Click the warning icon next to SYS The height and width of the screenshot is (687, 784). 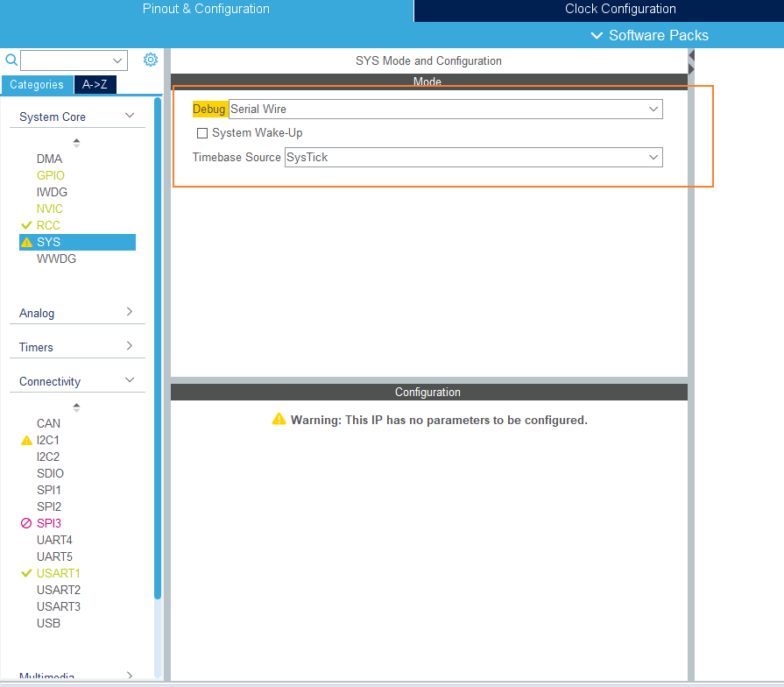(27, 243)
